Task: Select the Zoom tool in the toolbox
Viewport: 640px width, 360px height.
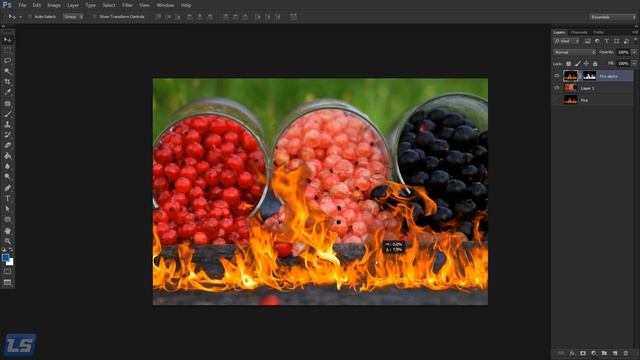Action: pyautogui.click(x=7, y=241)
